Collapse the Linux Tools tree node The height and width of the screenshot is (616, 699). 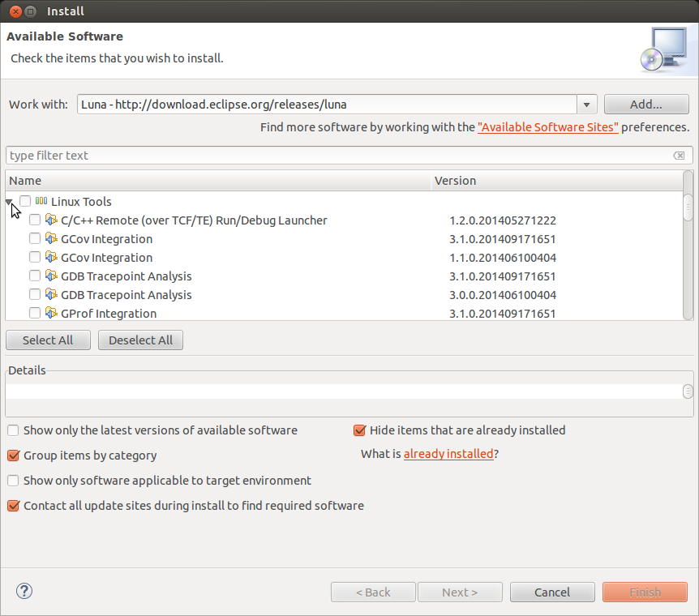9,201
